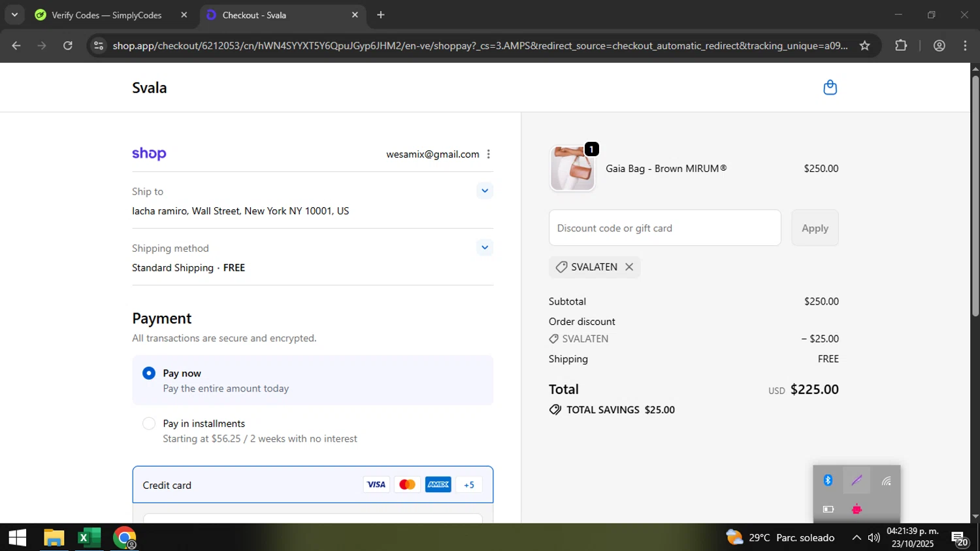The width and height of the screenshot is (980, 551).
Task: Open the weather widget 29°C
Action: pos(781,537)
